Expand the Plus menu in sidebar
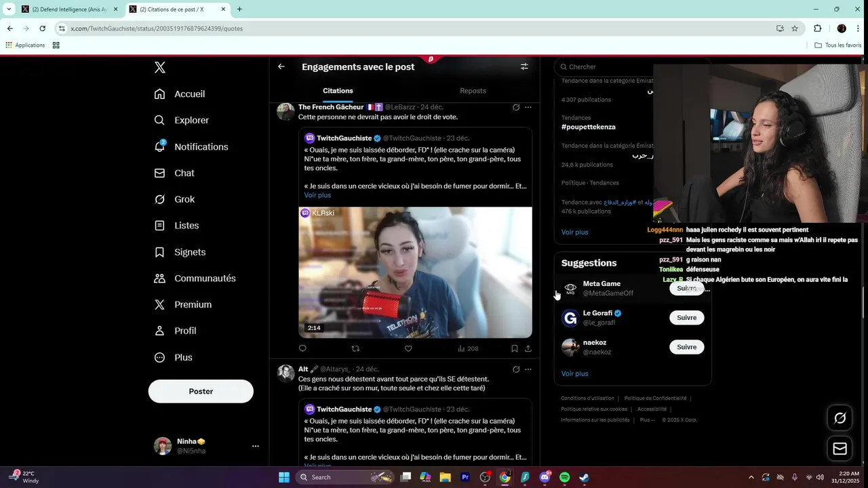The height and width of the screenshot is (488, 868). click(x=173, y=357)
